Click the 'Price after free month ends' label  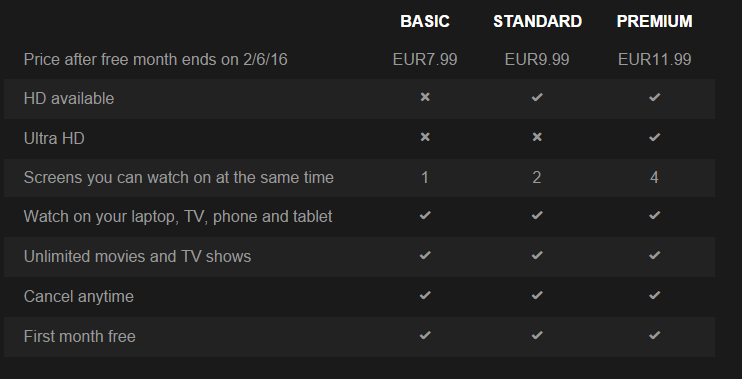click(x=155, y=60)
